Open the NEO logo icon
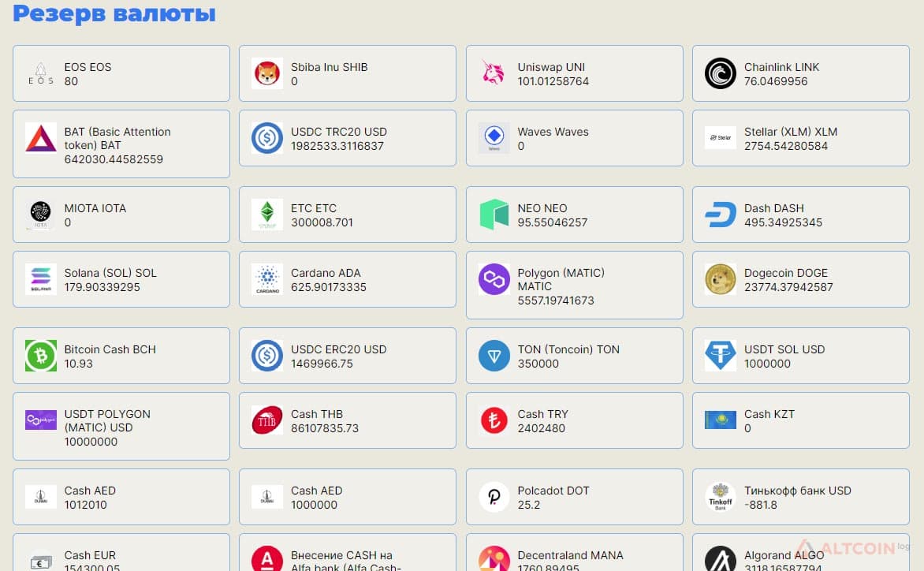 tap(494, 215)
